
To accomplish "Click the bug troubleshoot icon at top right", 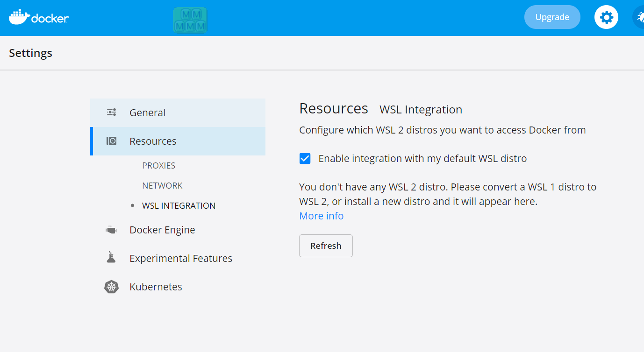I will 638,17.
